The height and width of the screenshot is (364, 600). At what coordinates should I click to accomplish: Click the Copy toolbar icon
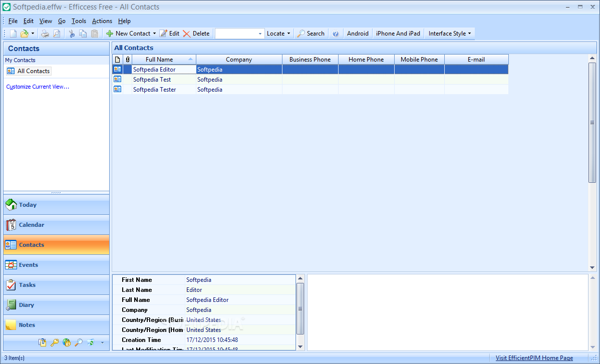coord(83,34)
